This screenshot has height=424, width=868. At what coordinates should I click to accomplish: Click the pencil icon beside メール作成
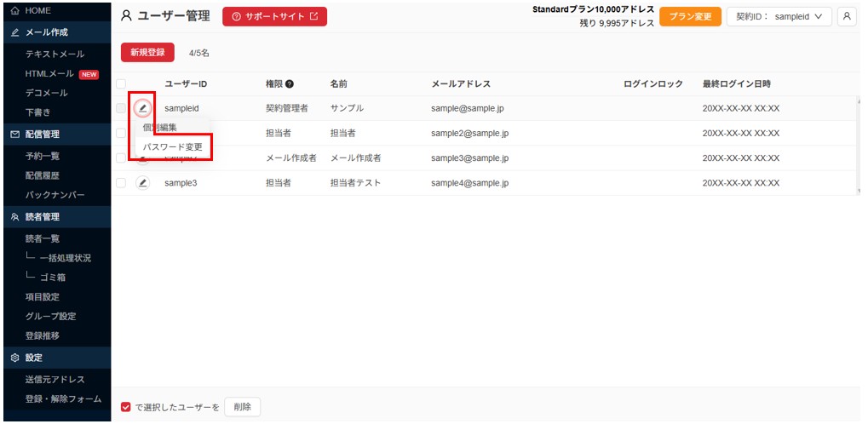coord(14,32)
